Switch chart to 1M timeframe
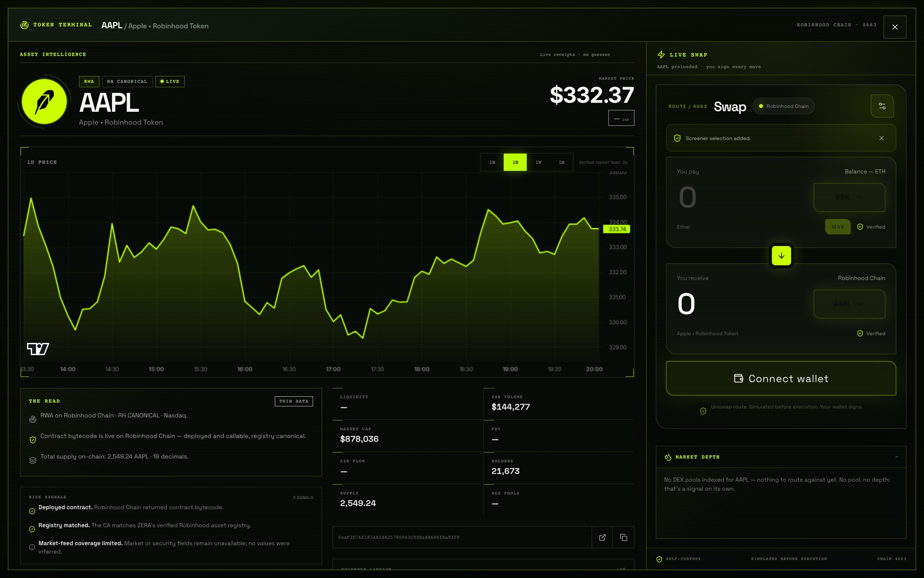The height and width of the screenshot is (578, 924). [x=562, y=162]
